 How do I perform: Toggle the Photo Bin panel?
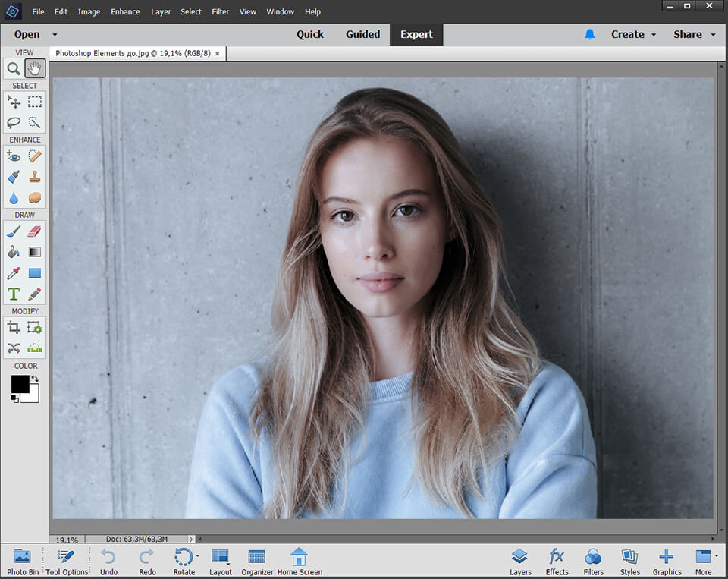pos(22,562)
